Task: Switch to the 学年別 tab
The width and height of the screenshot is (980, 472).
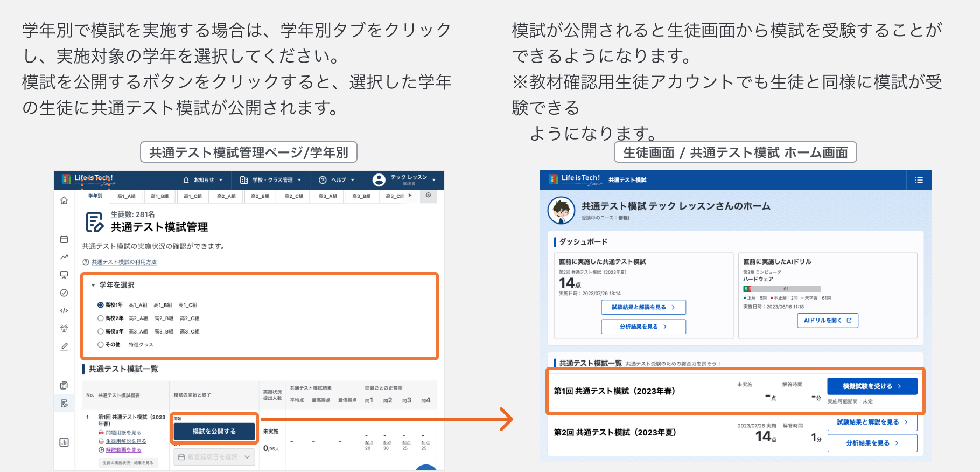Action: click(95, 196)
